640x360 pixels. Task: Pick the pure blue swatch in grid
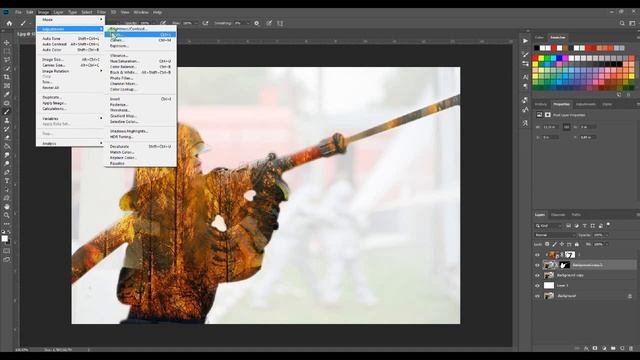point(560,58)
